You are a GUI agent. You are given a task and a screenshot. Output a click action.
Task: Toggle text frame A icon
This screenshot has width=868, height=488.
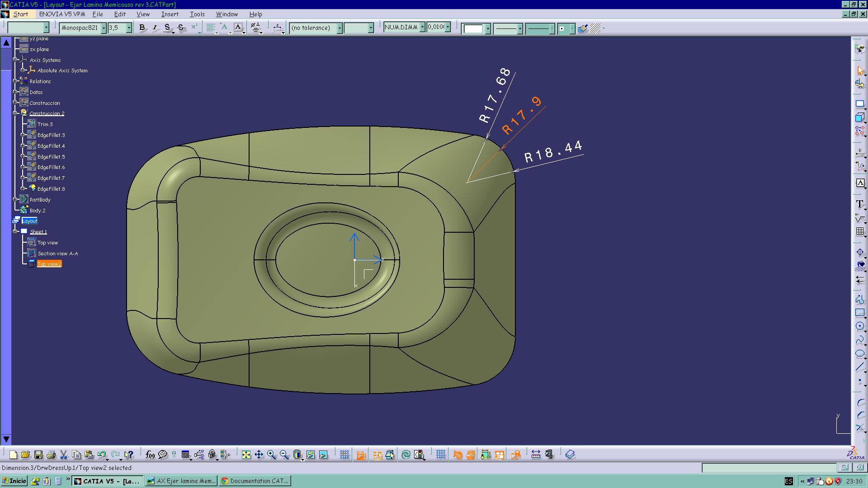click(238, 28)
